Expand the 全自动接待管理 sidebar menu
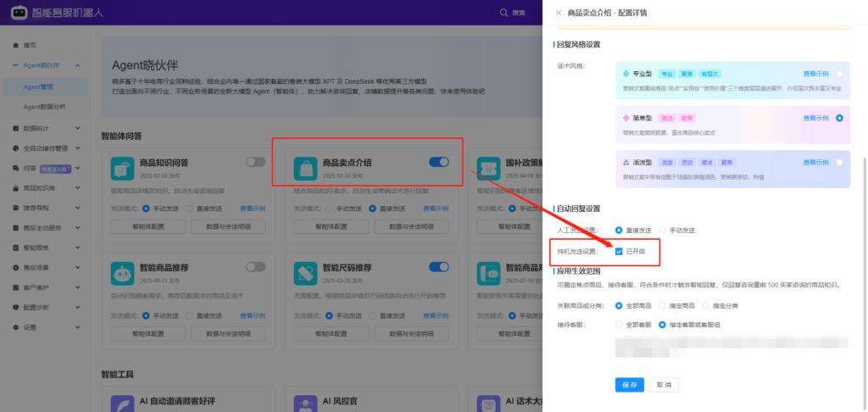The height and width of the screenshot is (412, 868). [x=77, y=148]
